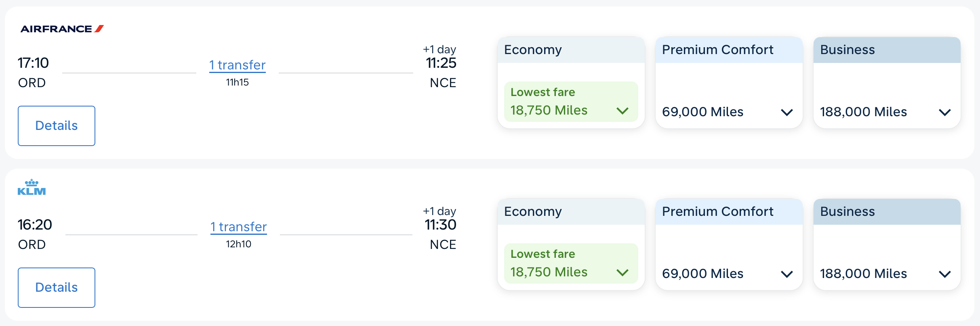Image resolution: width=980 pixels, height=326 pixels.
Task: Open Details for the KLM flight
Action: [56, 287]
